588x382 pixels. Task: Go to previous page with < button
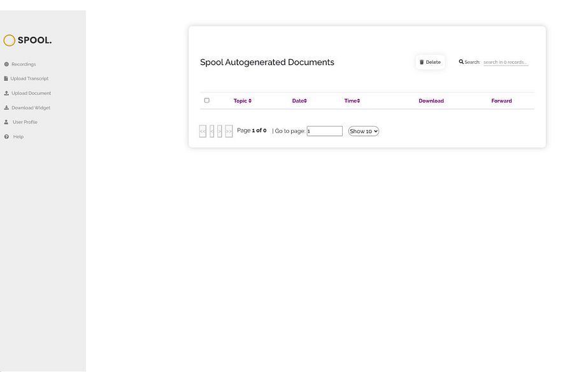(x=212, y=131)
